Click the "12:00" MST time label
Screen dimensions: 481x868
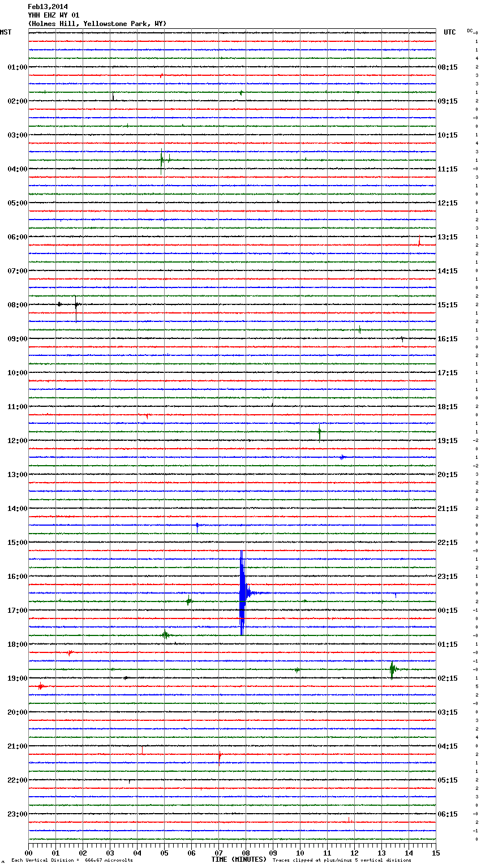17,441
